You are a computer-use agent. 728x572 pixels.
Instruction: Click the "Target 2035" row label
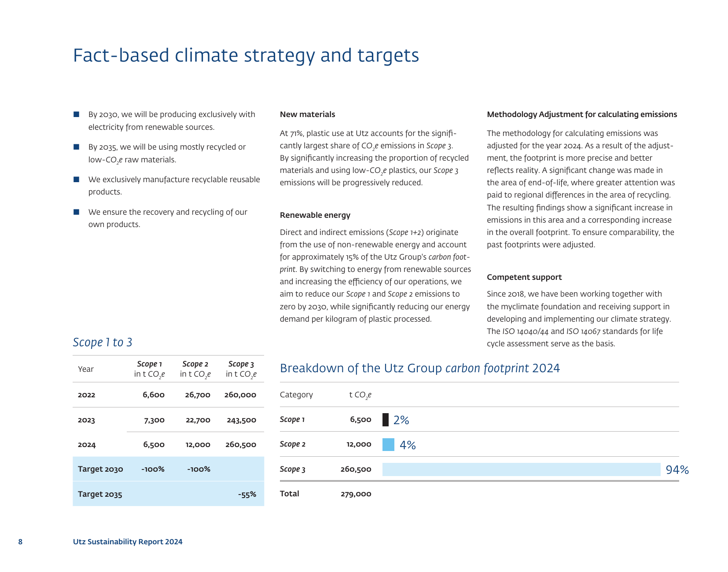point(100,494)
